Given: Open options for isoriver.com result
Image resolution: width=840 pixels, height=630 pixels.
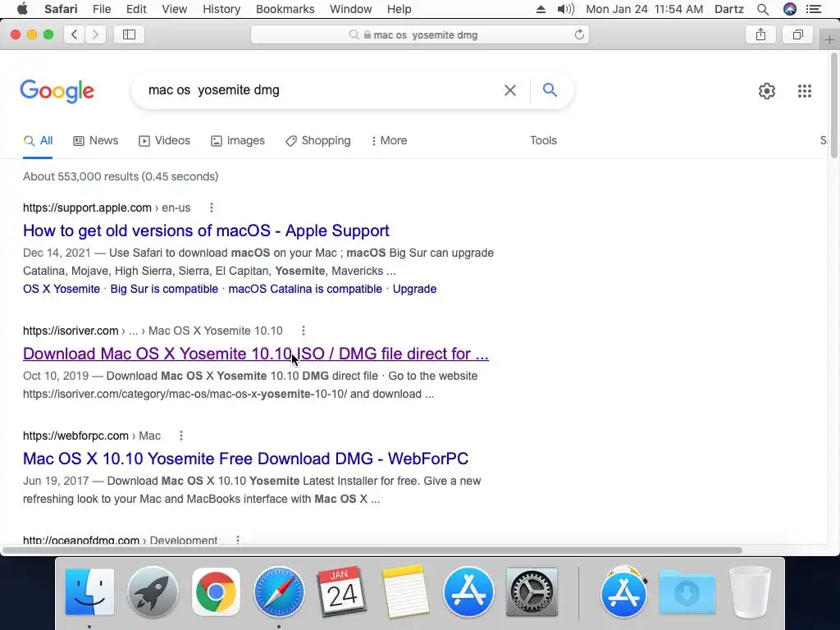Looking at the screenshot, I should coord(304,331).
